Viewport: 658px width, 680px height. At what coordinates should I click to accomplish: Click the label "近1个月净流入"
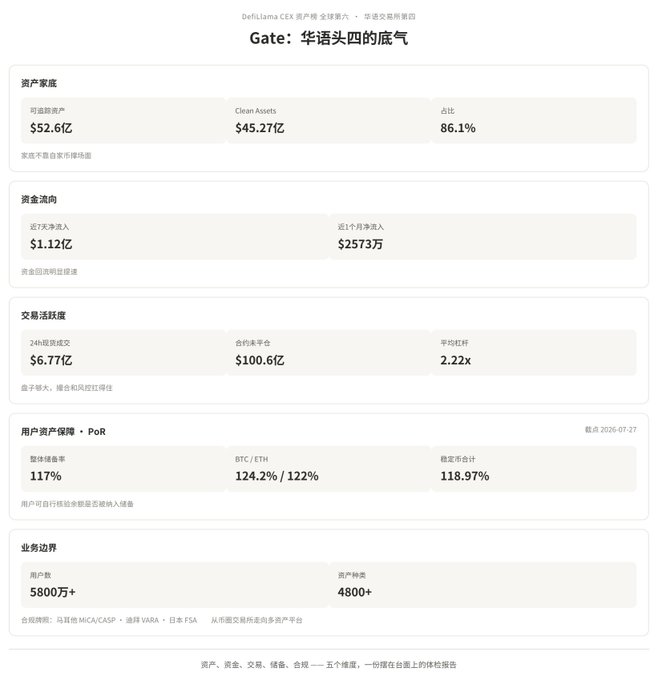[x=361, y=227]
